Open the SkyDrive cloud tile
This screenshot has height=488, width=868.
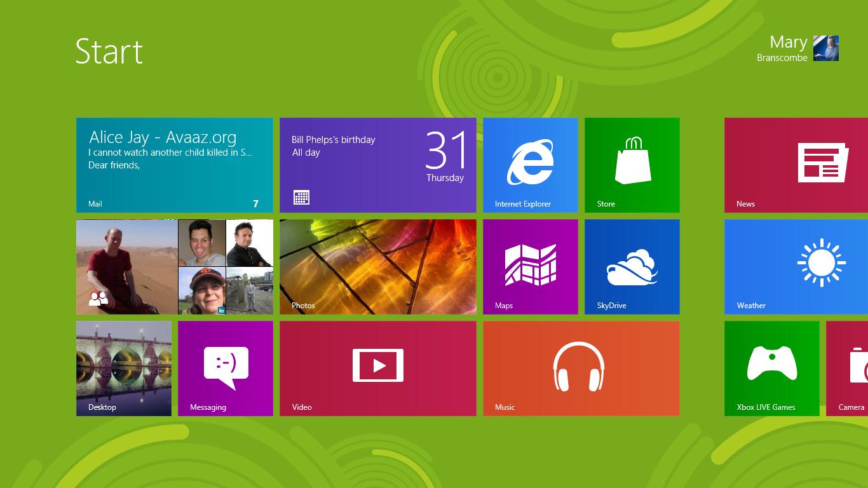pos(632,267)
